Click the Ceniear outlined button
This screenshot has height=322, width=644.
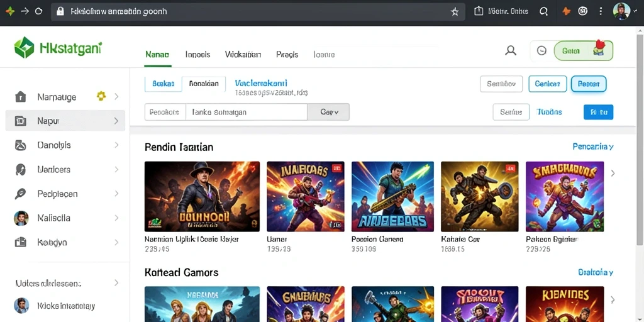[548, 84]
